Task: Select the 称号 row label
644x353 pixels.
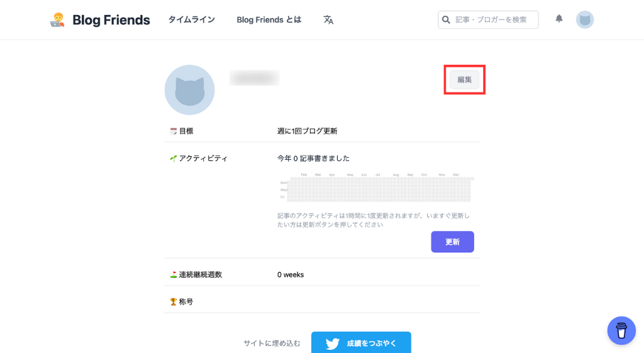Action: coord(186,301)
